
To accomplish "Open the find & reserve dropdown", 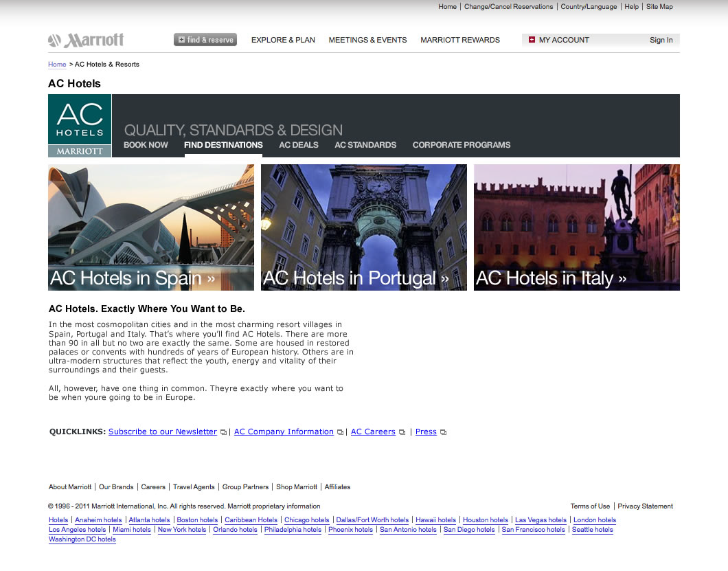I will click(205, 40).
